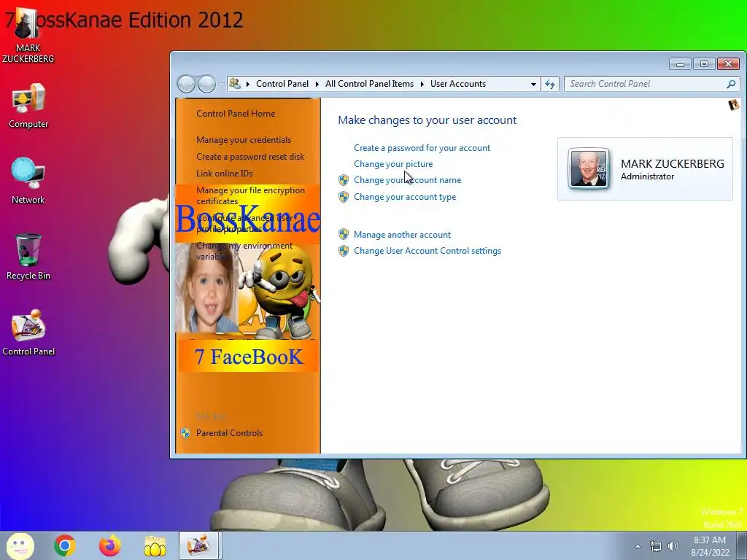Select the Control Panel taskbar button
The width and height of the screenshot is (747, 560).
(198, 545)
